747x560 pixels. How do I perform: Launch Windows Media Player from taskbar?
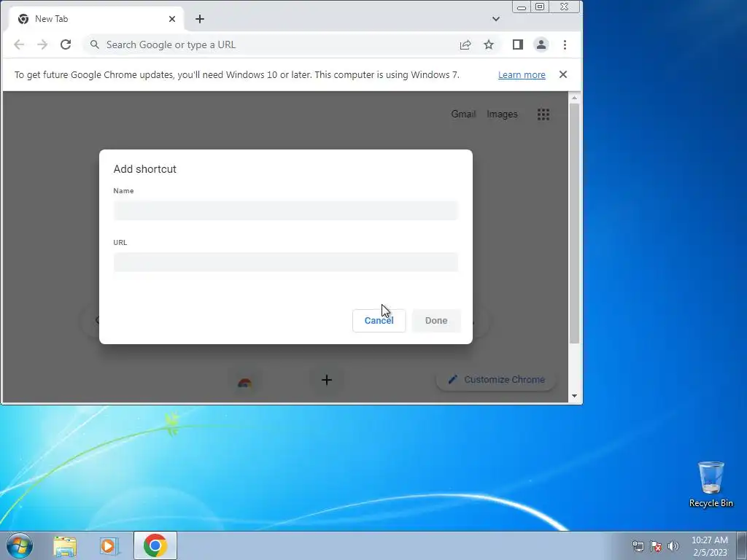click(109, 545)
